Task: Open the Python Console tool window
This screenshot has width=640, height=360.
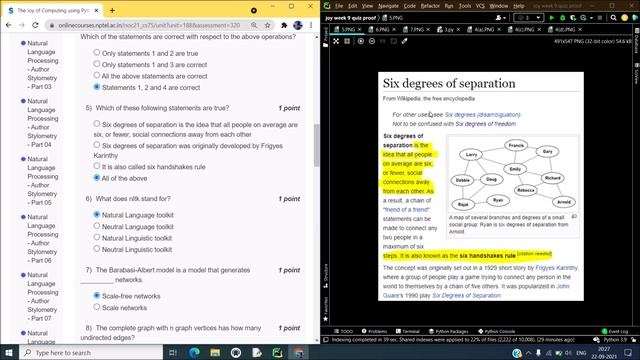Action: point(497,331)
